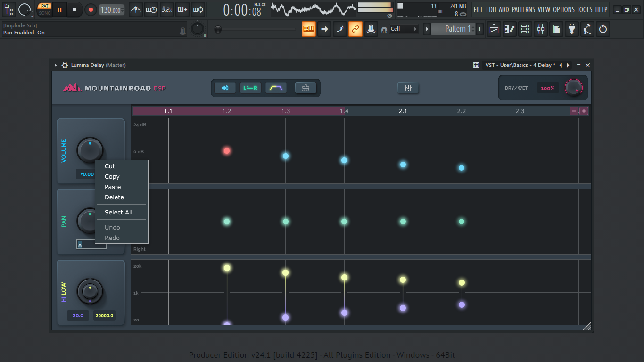
Task: Stop playback with the stop button
Action: click(74, 9)
